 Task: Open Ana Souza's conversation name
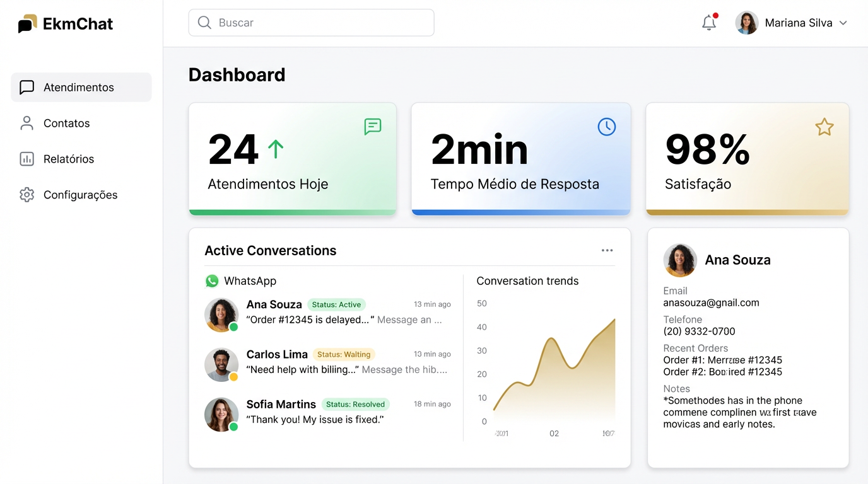pyautogui.click(x=274, y=304)
